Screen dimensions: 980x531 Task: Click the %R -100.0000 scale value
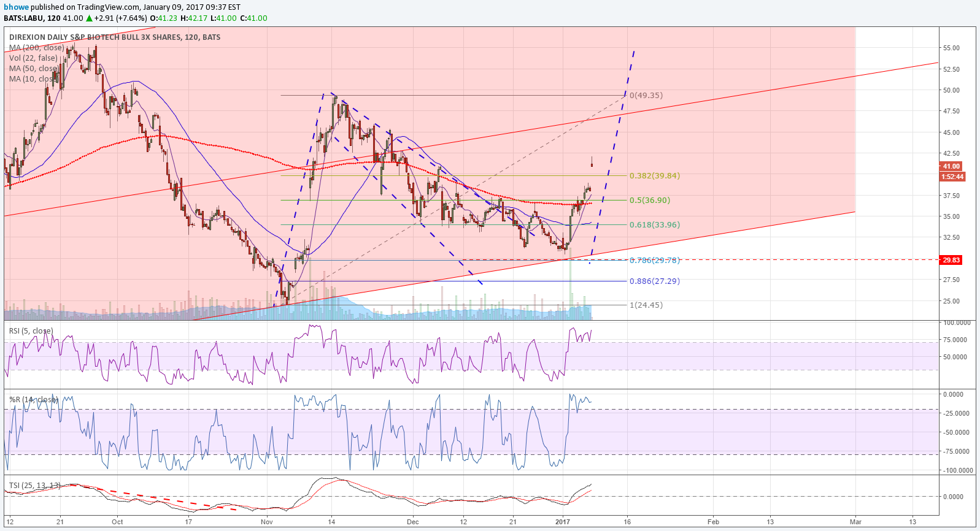[x=957, y=470]
